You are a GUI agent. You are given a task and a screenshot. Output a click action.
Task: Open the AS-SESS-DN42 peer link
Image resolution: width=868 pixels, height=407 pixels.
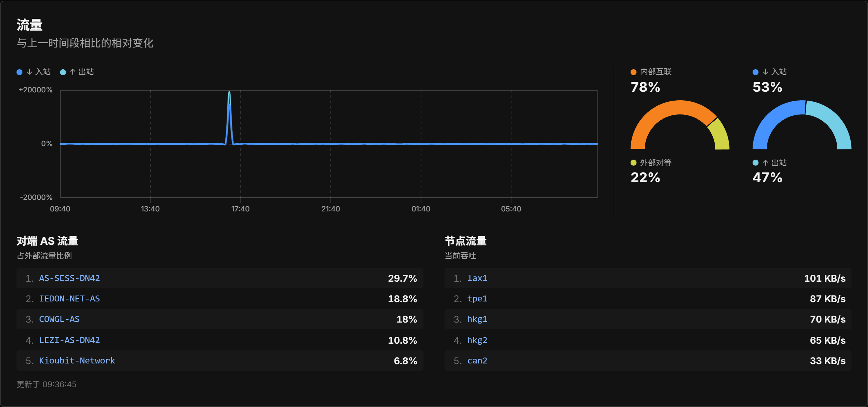click(x=69, y=278)
